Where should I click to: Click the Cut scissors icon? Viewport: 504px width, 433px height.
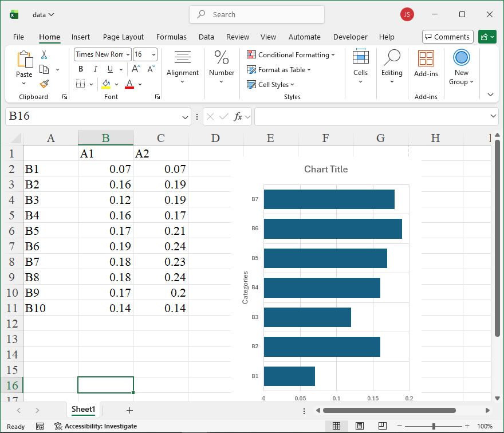point(44,55)
